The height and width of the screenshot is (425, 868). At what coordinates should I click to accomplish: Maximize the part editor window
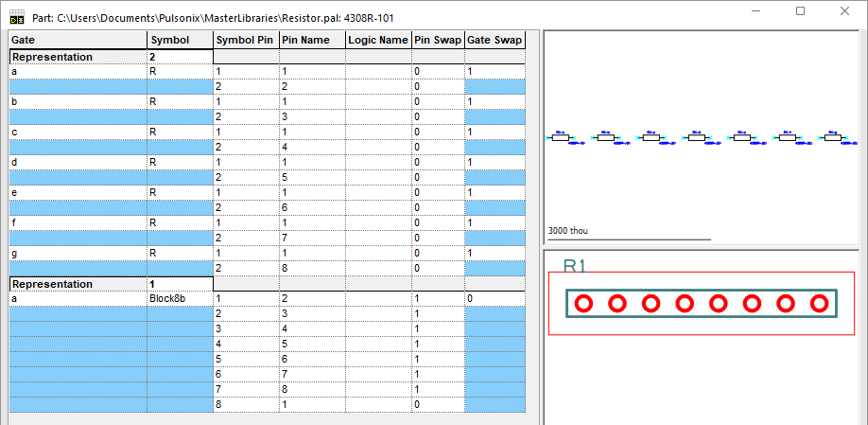pyautogui.click(x=800, y=11)
